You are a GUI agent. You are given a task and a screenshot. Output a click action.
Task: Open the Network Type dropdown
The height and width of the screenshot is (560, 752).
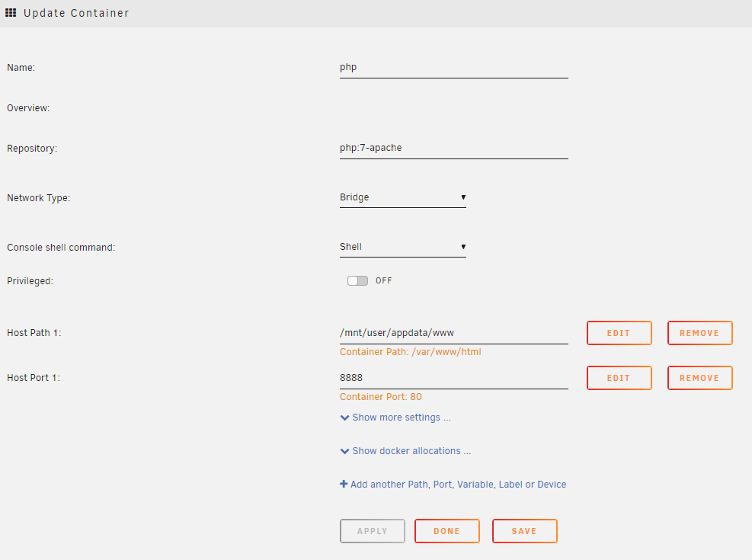[403, 197]
